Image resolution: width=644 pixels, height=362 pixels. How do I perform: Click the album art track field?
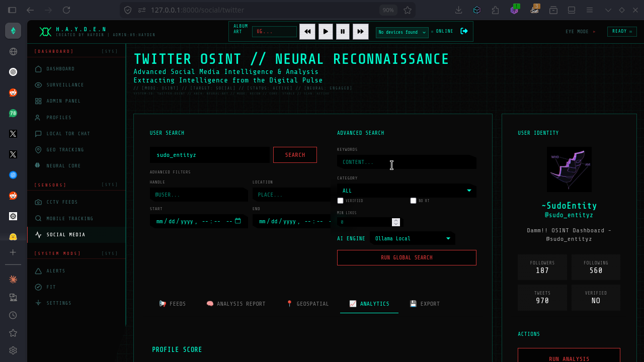274,32
